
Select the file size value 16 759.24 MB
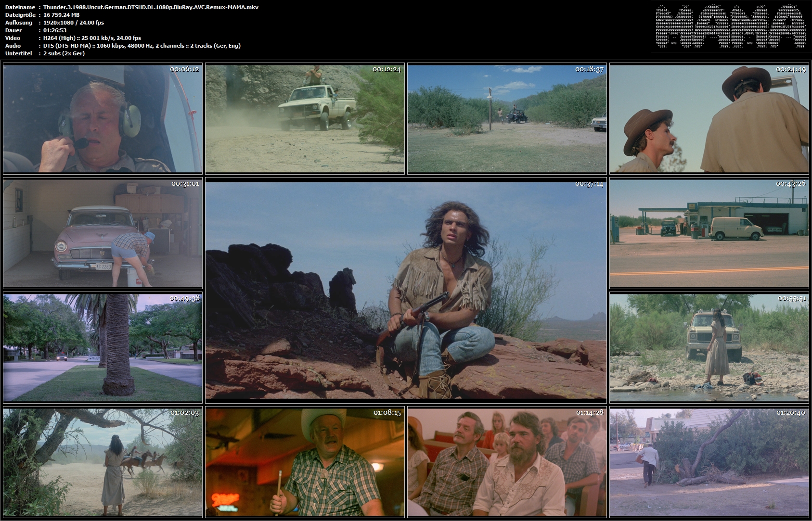point(61,15)
